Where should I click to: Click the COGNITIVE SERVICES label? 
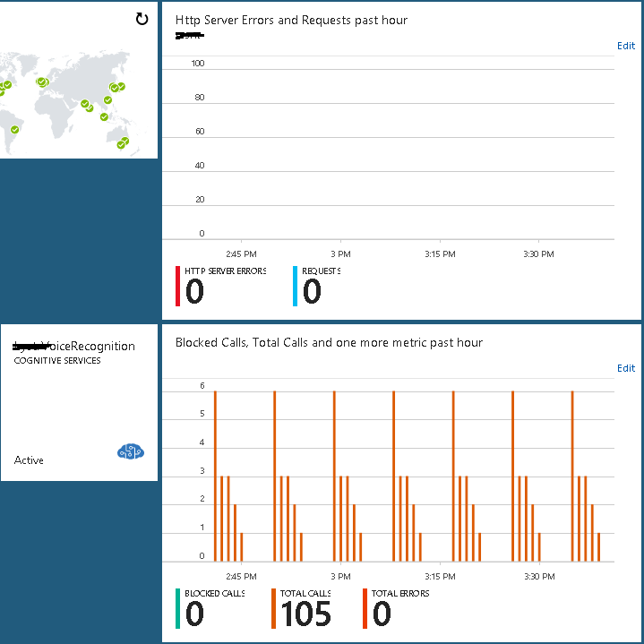tap(57, 361)
